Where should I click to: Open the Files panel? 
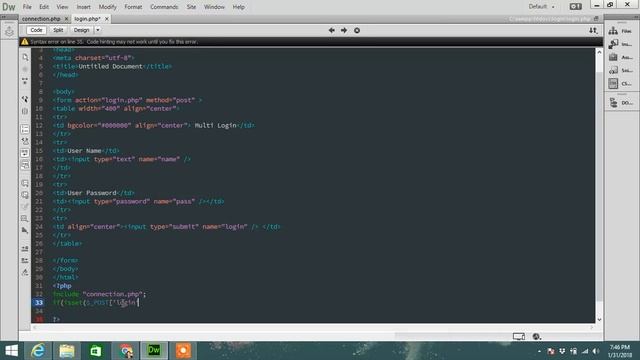pyautogui.click(x=620, y=31)
